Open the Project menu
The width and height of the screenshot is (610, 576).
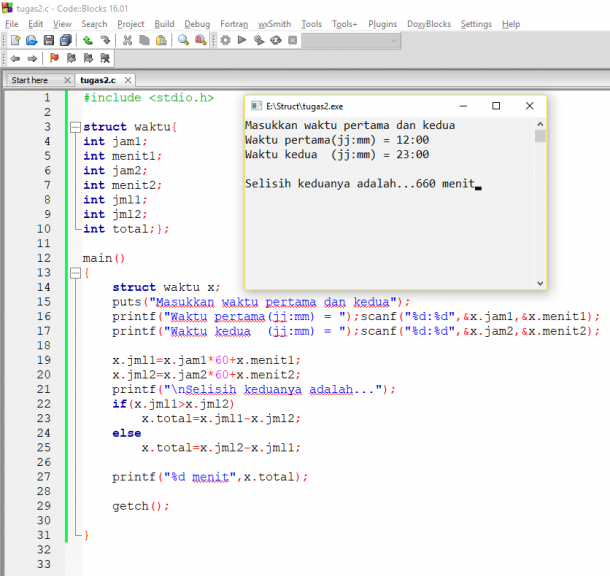click(x=131, y=24)
